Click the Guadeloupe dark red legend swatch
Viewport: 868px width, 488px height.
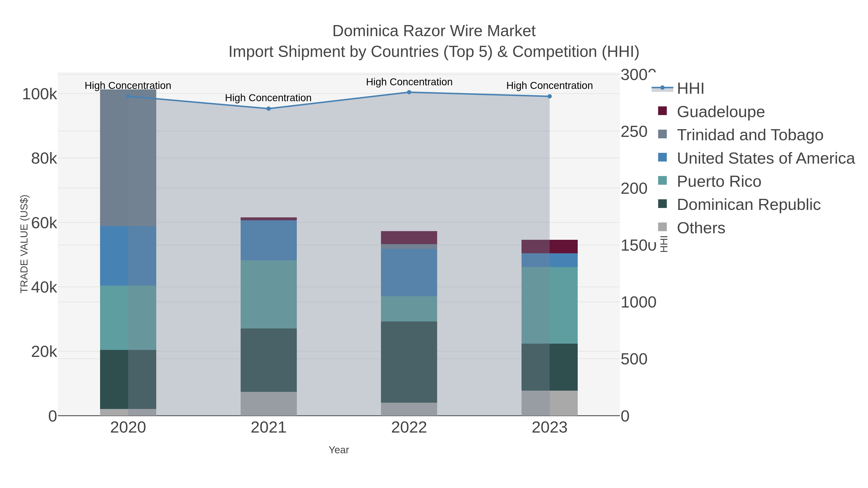point(663,111)
